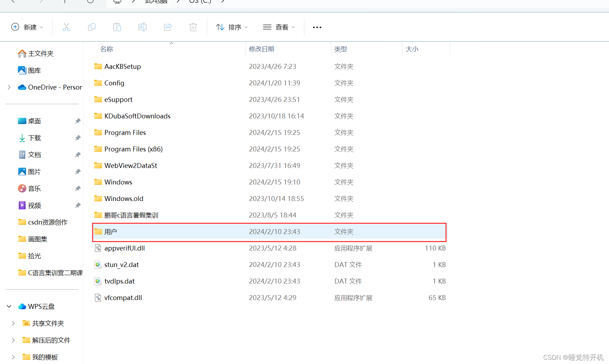Open 画图集 folder in sidebar
Viewport: 609px width, 364px height.
33,239
